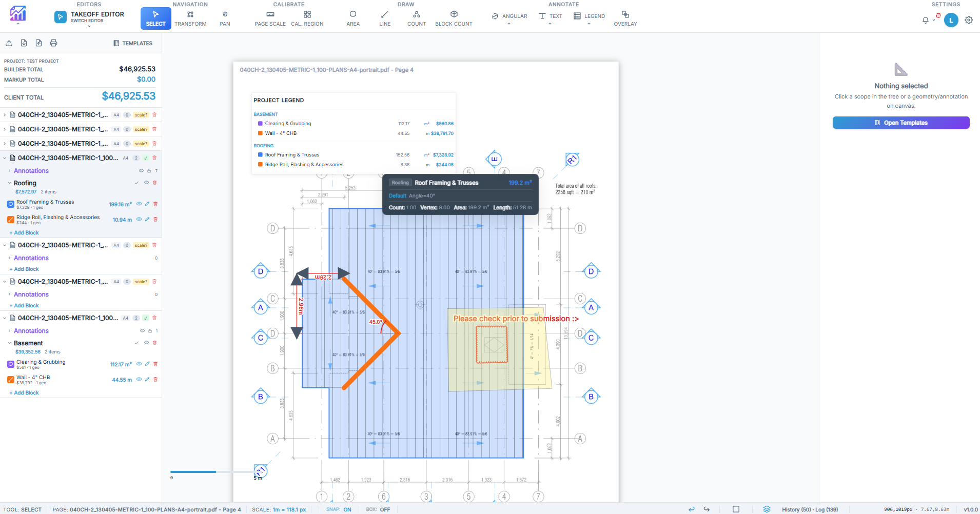Select the Overlay tool
Viewport: 980px width, 514px height.
point(625,18)
